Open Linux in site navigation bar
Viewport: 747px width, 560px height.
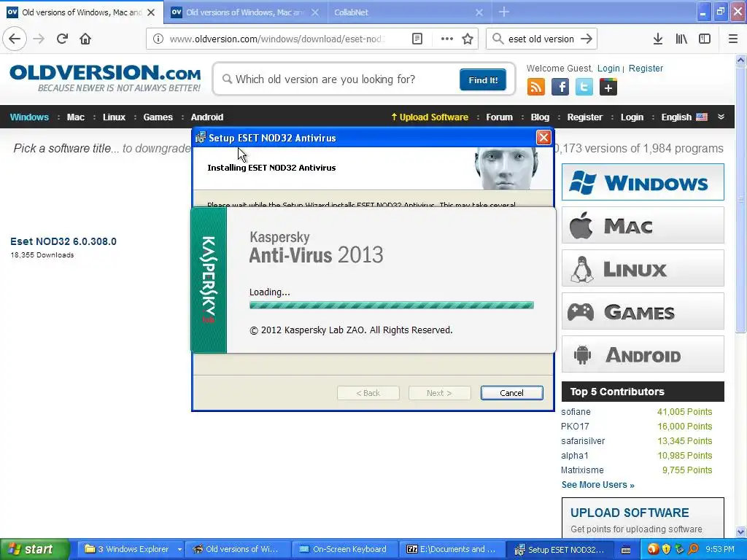[114, 117]
